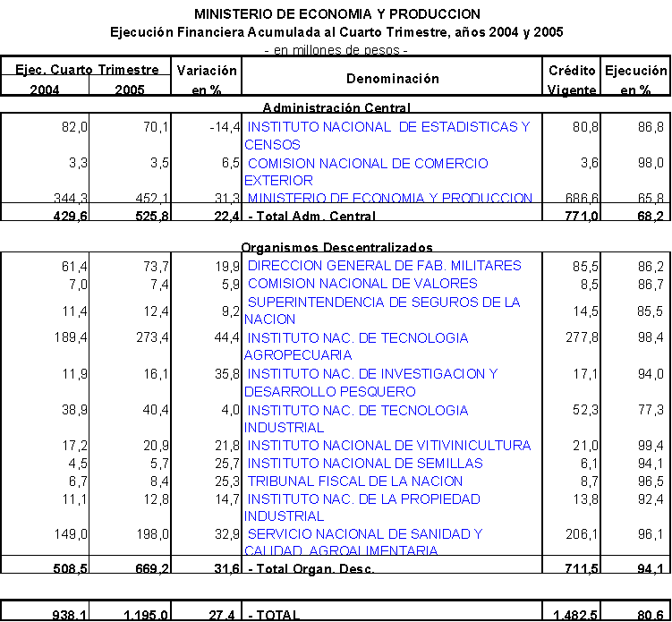Click the 198,0 value for 2005
Screen dimensions: 672x622
tap(153, 534)
